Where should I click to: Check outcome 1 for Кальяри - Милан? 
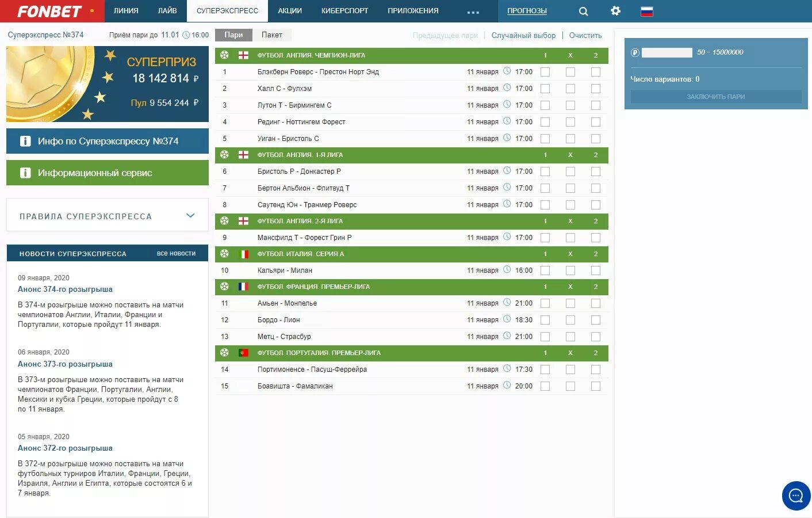tap(545, 271)
